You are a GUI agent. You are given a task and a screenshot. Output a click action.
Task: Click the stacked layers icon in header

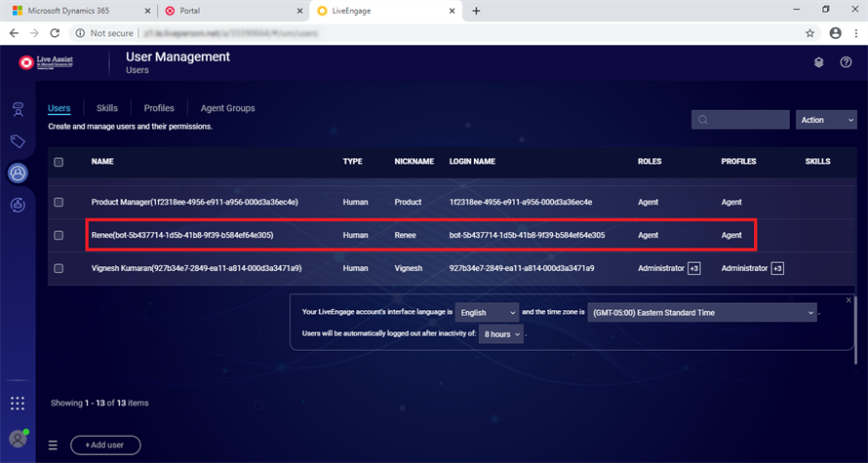(819, 62)
